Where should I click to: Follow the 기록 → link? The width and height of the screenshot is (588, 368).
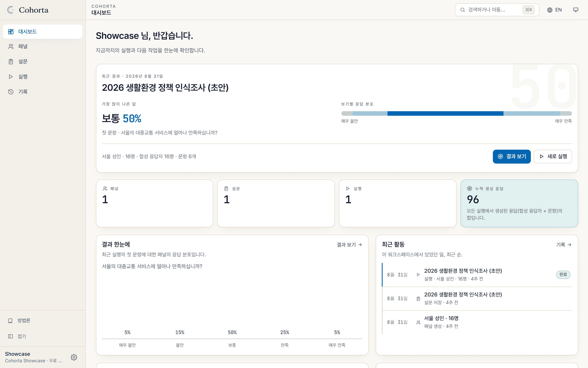coord(564,245)
